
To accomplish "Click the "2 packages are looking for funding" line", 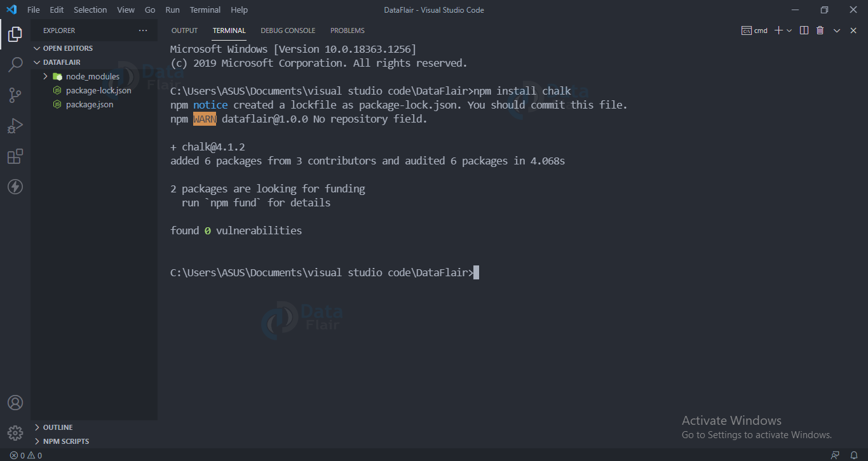I will tap(268, 189).
